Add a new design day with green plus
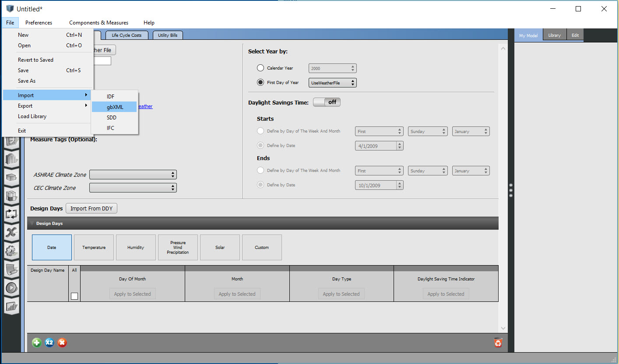 point(36,343)
